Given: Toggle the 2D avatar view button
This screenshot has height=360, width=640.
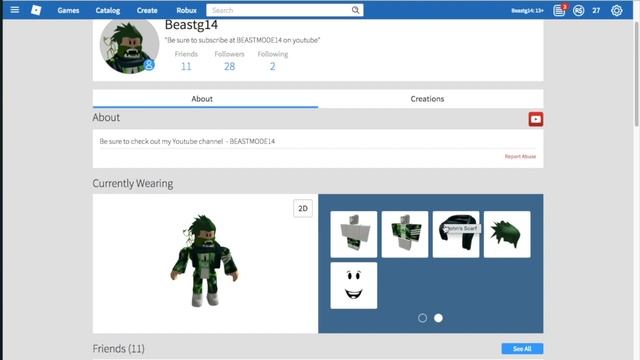Looking at the screenshot, I should point(303,208).
